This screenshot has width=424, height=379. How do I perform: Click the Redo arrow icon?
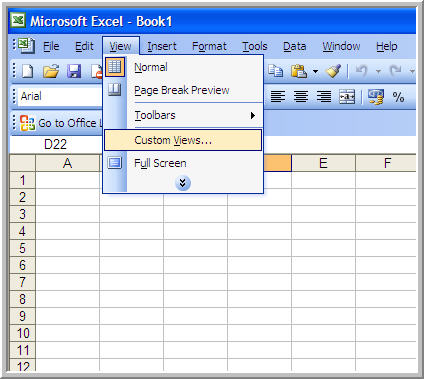(x=396, y=71)
